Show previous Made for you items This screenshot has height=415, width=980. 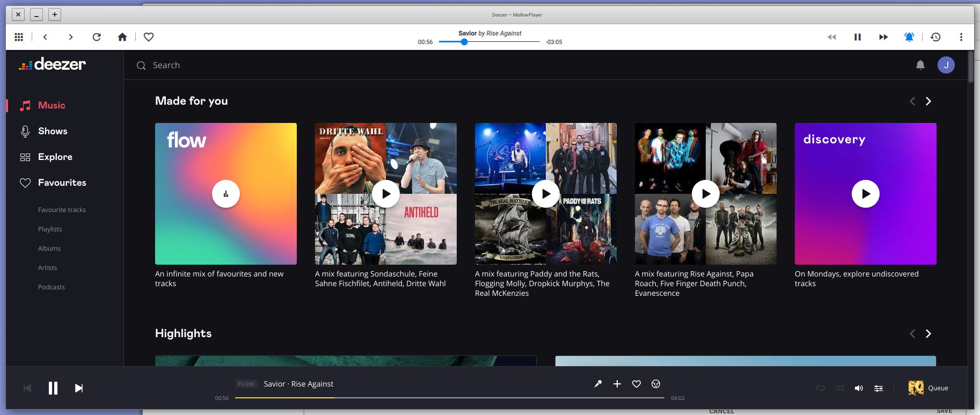[x=912, y=101]
